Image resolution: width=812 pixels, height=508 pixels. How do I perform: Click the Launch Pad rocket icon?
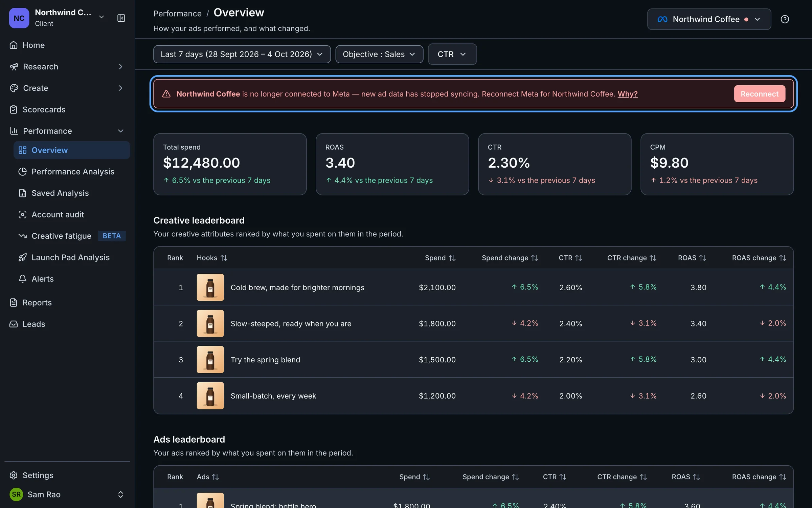(x=22, y=257)
